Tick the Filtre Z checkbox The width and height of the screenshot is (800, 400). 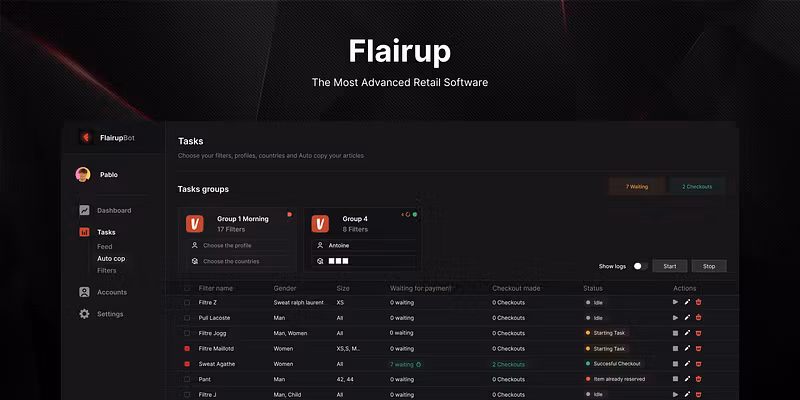coord(187,303)
